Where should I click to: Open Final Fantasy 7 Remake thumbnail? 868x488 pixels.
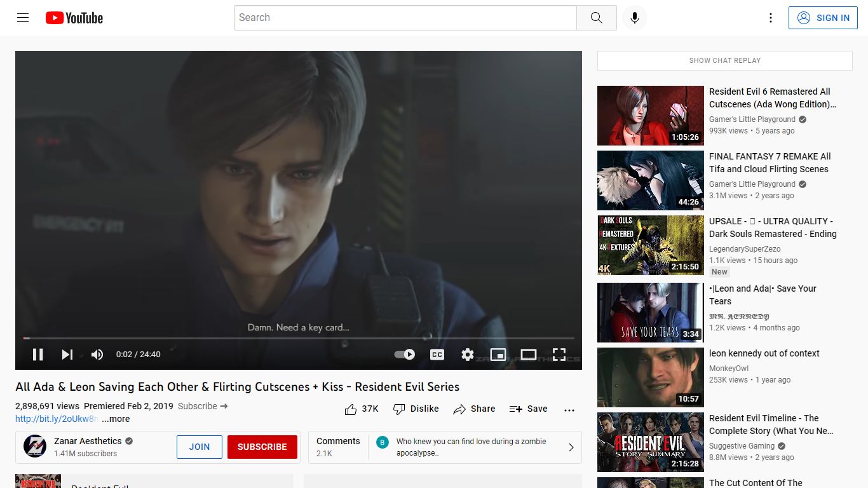(651, 180)
